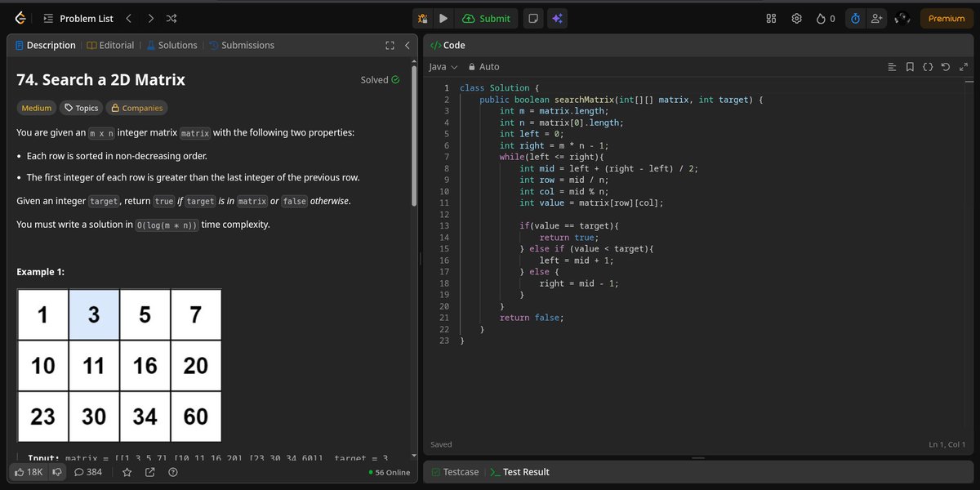Maximize the description panel

pyautogui.click(x=390, y=45)
